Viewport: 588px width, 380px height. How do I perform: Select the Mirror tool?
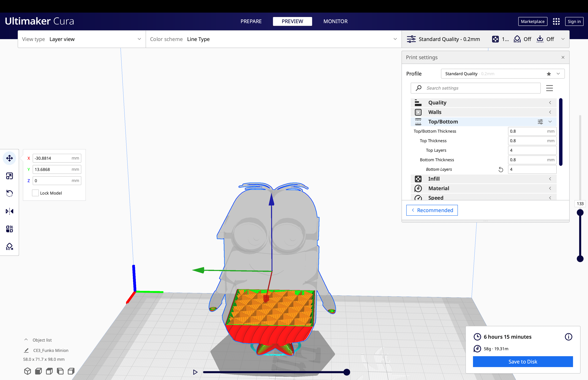[9, 211]
